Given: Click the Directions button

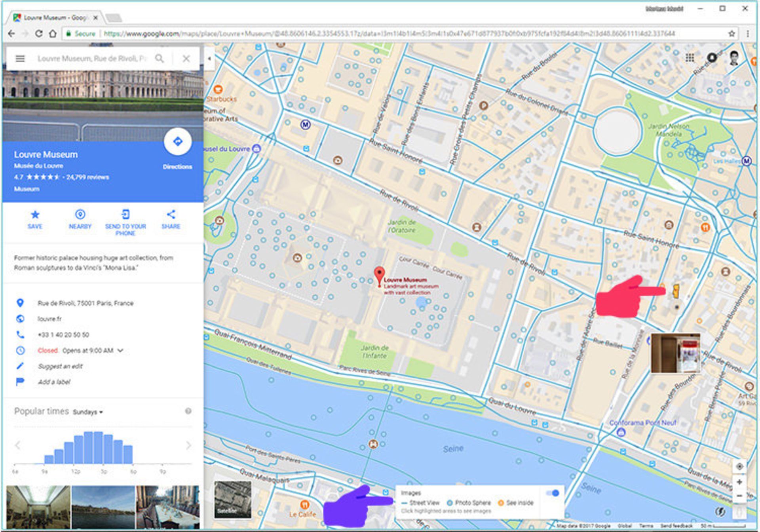Looking at the screenshot, I should click(x=178, y=142).
